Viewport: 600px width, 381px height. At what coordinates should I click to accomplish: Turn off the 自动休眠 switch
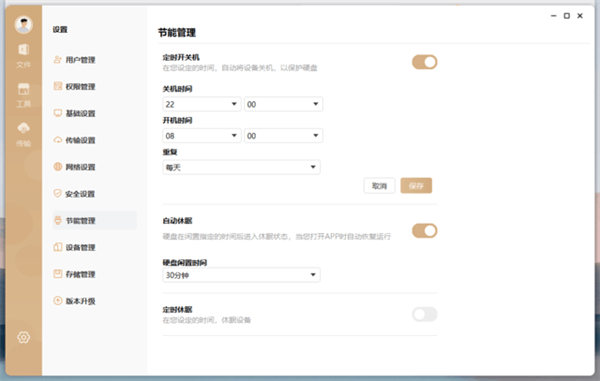point(424,231)
